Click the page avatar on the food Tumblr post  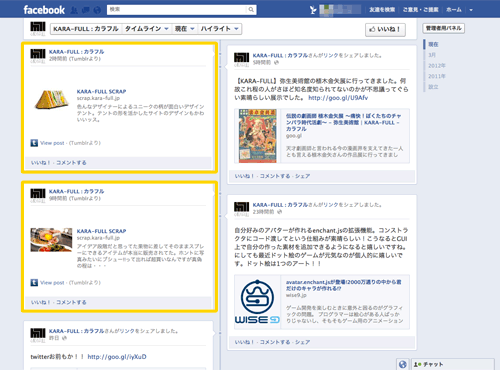[x=38, y=195]
